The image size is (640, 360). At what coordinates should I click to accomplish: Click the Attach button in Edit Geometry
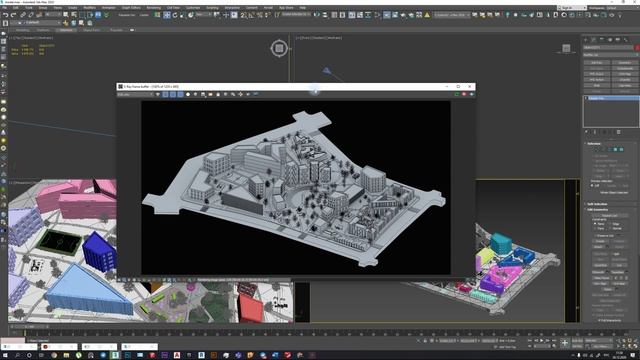coord(599,247)
